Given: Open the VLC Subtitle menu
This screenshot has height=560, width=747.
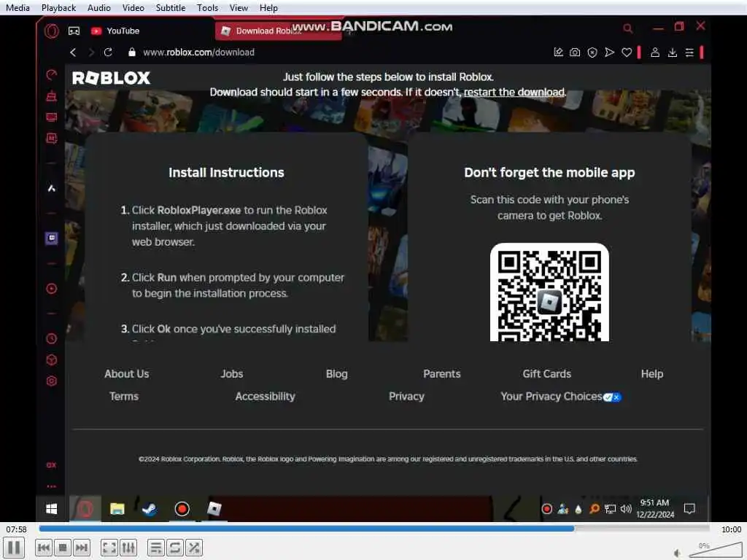Looking at the screenshot, I should coord(171,7).
